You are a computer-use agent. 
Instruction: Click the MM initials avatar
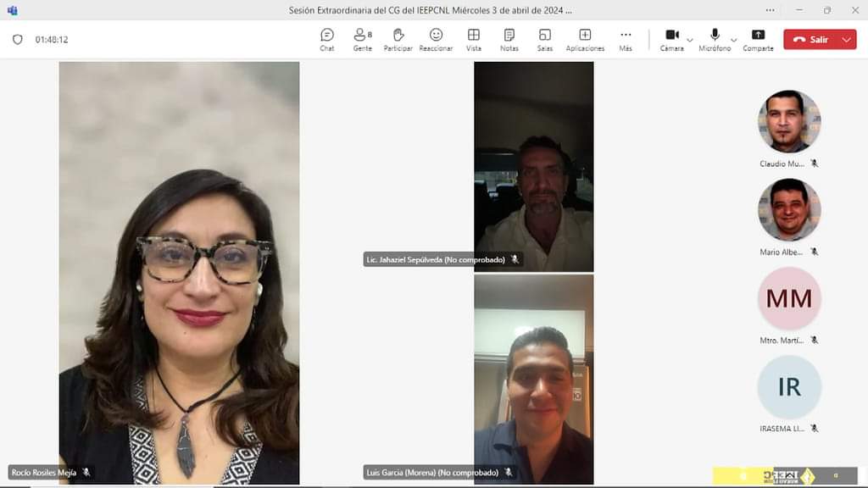click(x=789, y=298)
